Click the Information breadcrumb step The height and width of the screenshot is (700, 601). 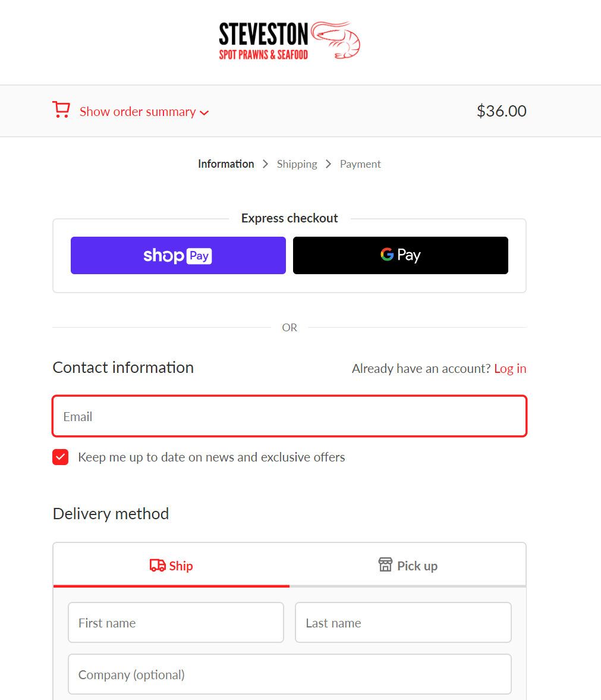coord(226,164)
